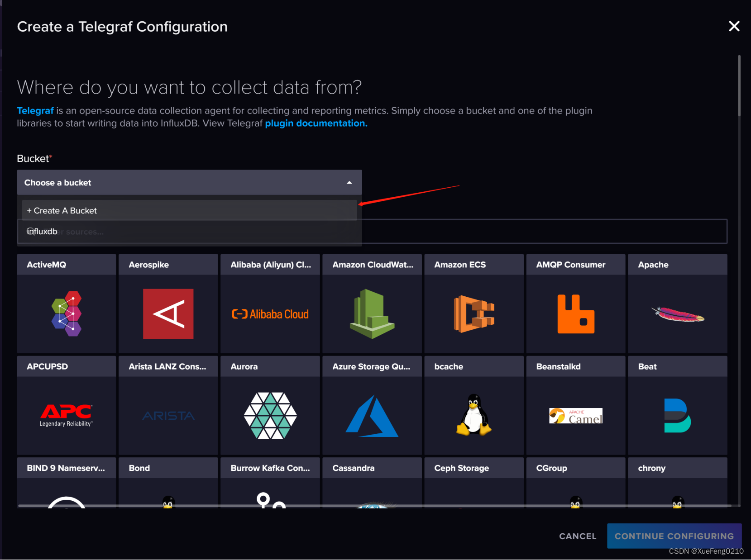
Task: Select the Arista LANZ Consumer logo
Action: (x=168, y=416)
